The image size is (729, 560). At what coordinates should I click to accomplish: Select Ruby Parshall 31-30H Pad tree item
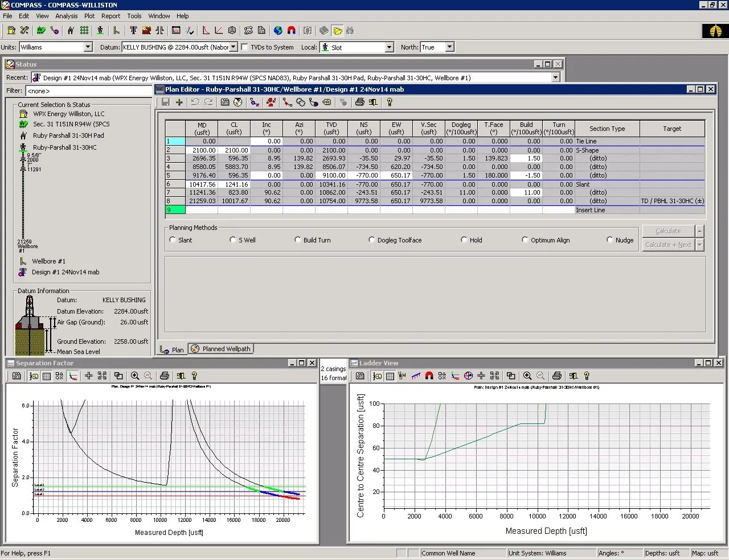coord(68,135)
